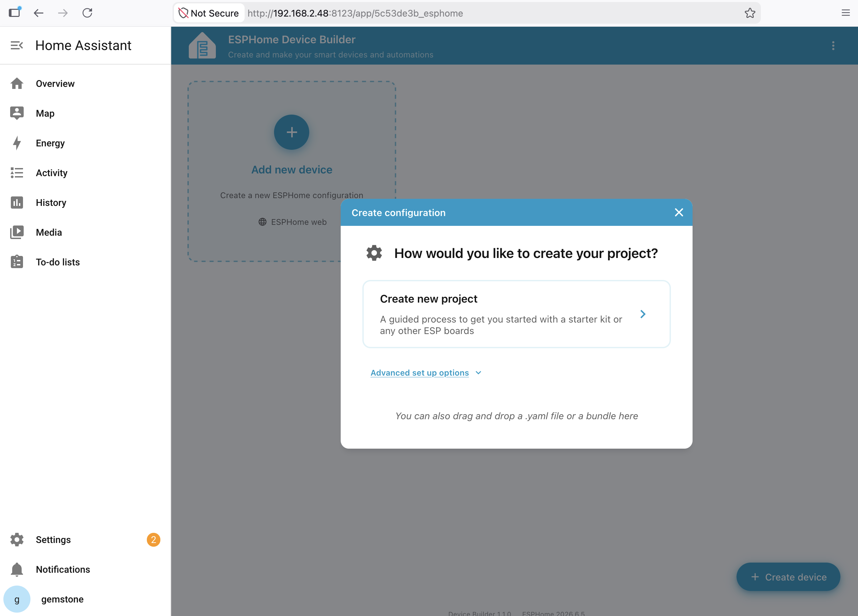Expand Advanced set up options chevron
The image size is (858, 616).
pos(478,373)
